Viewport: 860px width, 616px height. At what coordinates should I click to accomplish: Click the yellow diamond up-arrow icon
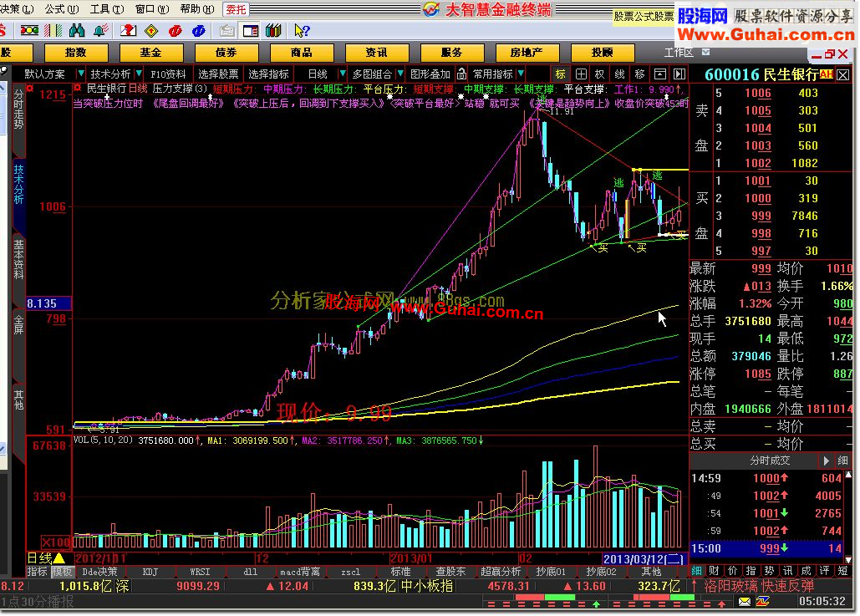coord(151,31)
